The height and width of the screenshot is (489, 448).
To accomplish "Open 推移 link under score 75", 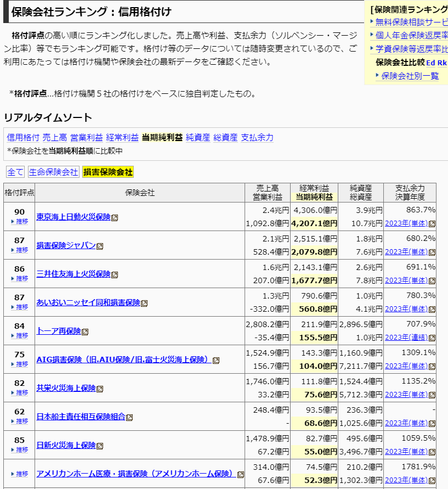I will [20, 364].
